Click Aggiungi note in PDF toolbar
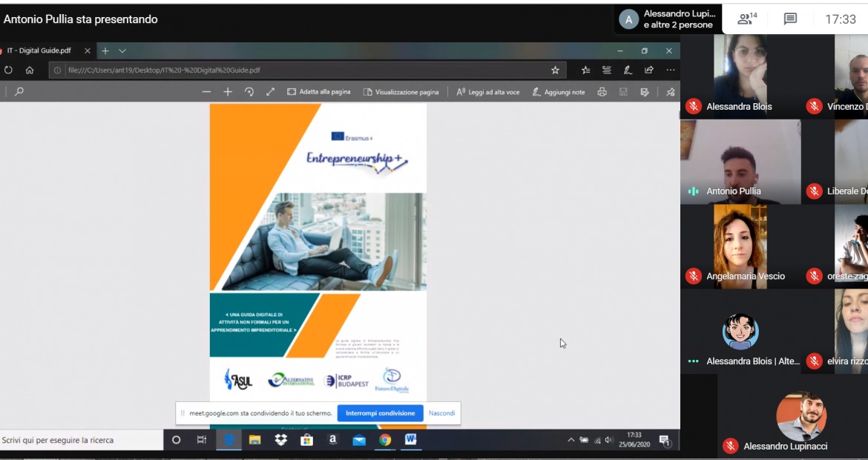 (x=558, y=92)
